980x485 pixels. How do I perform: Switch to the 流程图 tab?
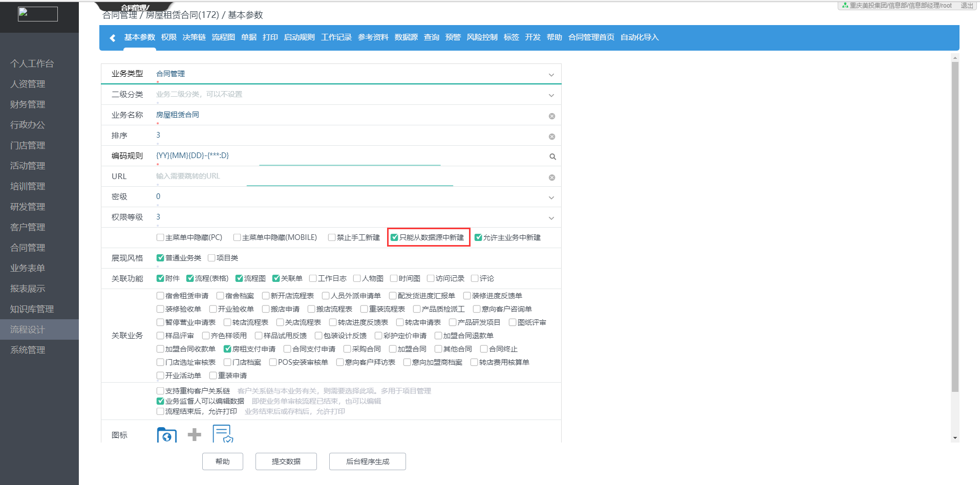point(223,37)
